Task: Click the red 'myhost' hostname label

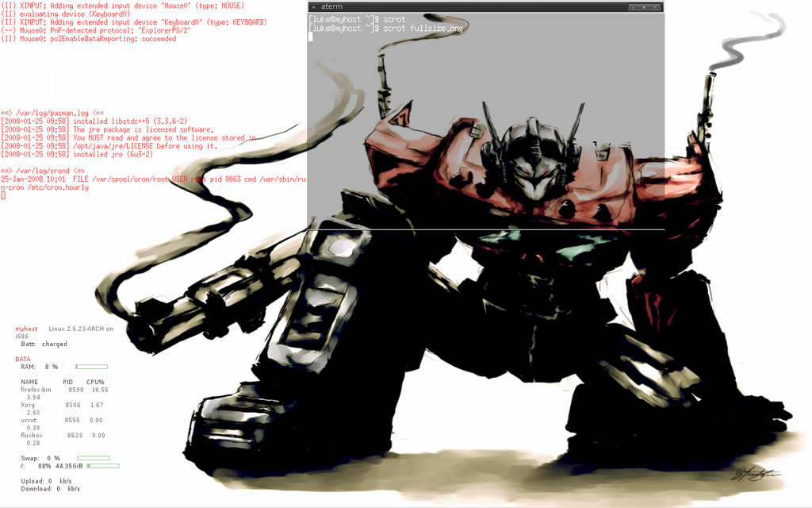Action: [26, 329]
